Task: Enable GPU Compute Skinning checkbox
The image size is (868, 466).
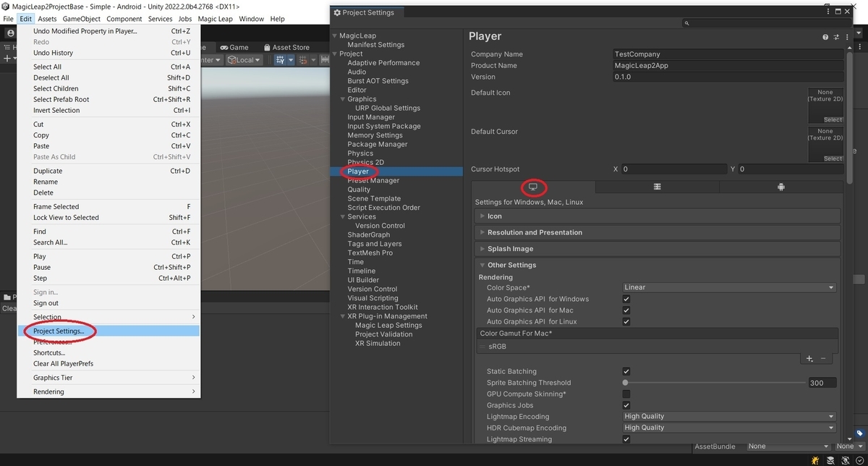Action: (x=626, y=394)
